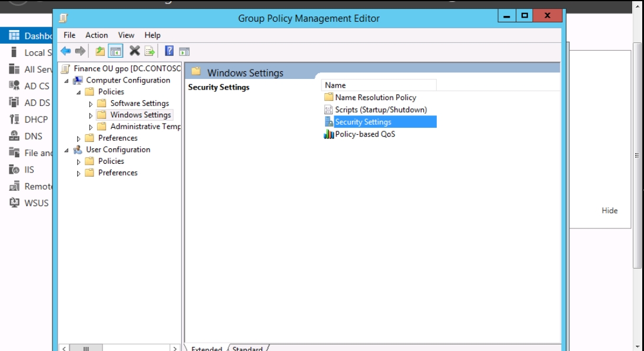Click the Computer Configuration node icon
644x351 pixels.
pyautogui.click(x=78, y=80)
